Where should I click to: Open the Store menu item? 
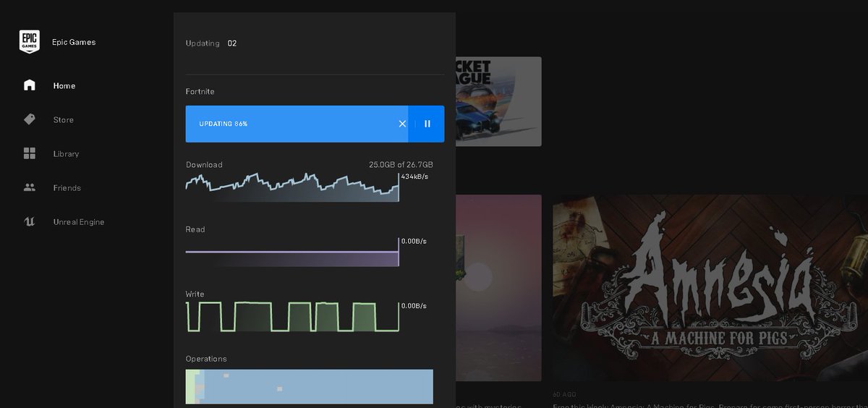(64, 119)
